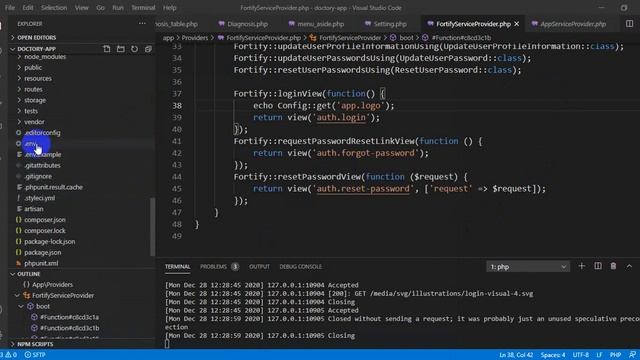Open the Edit menu

[28, 8]
